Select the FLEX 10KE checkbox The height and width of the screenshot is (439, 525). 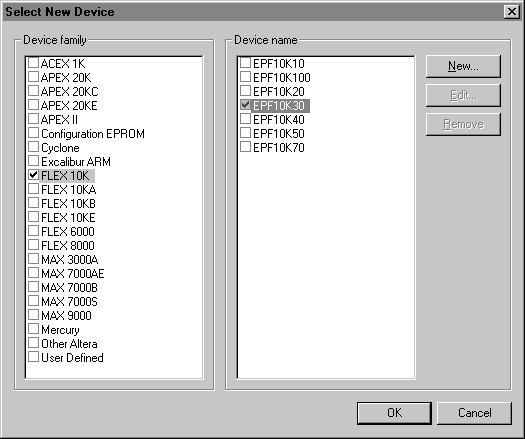pos(33,217)
